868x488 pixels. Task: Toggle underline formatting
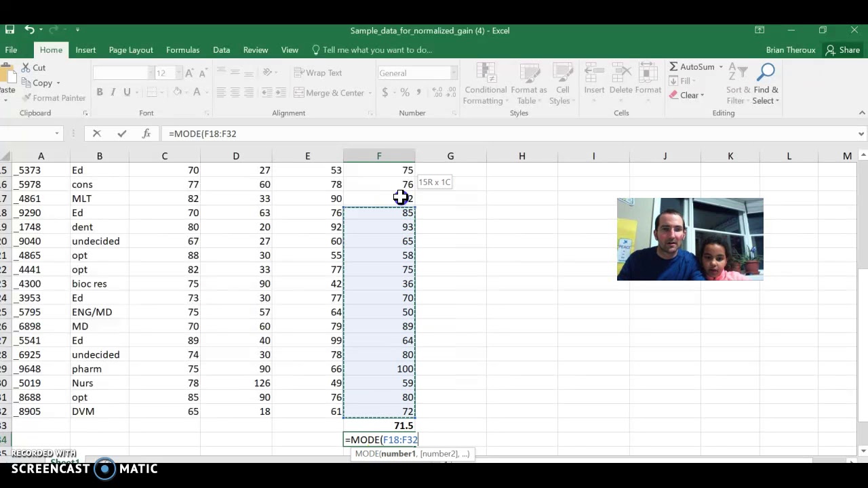coord(127,92)
